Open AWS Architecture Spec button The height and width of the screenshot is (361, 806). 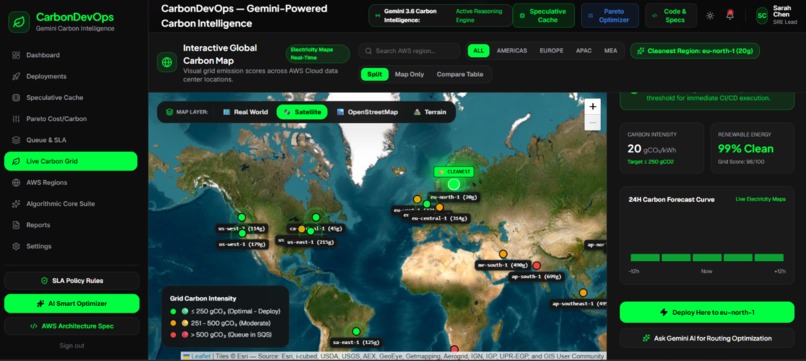click(71, 326)
